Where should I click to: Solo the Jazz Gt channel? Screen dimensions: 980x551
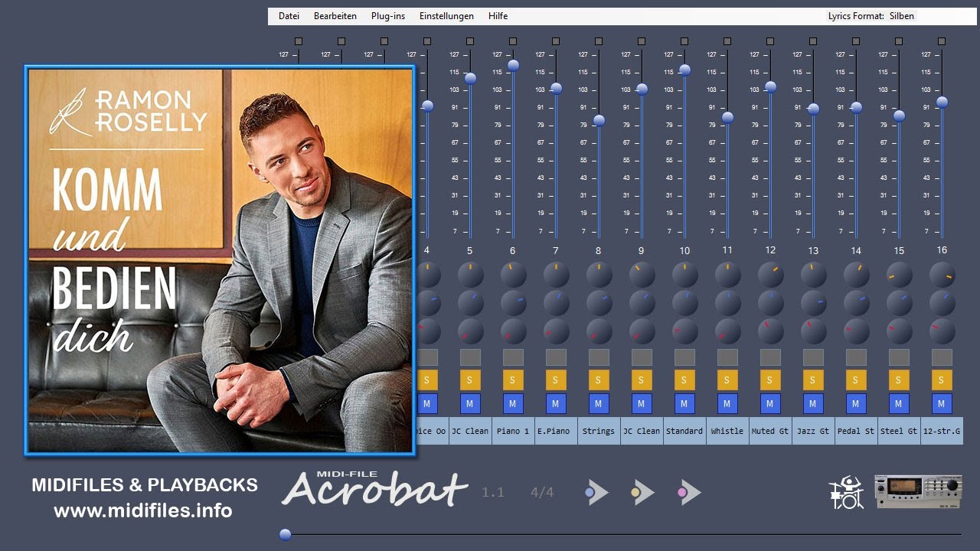[x=813, y=380]
